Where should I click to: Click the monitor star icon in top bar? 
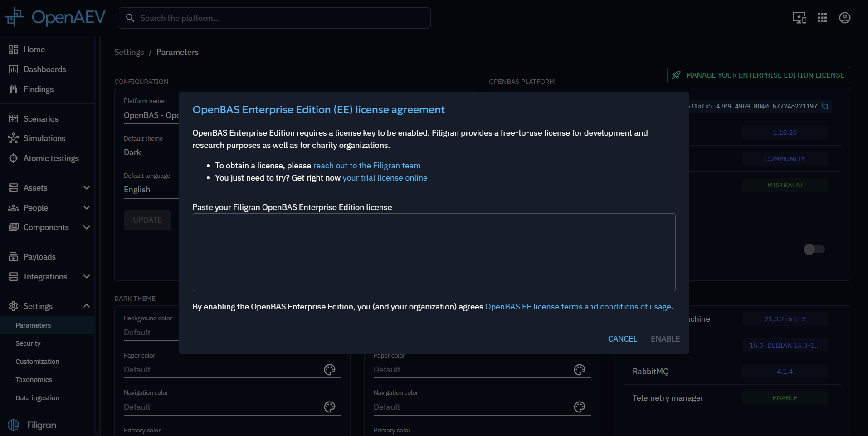coord(799,18)
